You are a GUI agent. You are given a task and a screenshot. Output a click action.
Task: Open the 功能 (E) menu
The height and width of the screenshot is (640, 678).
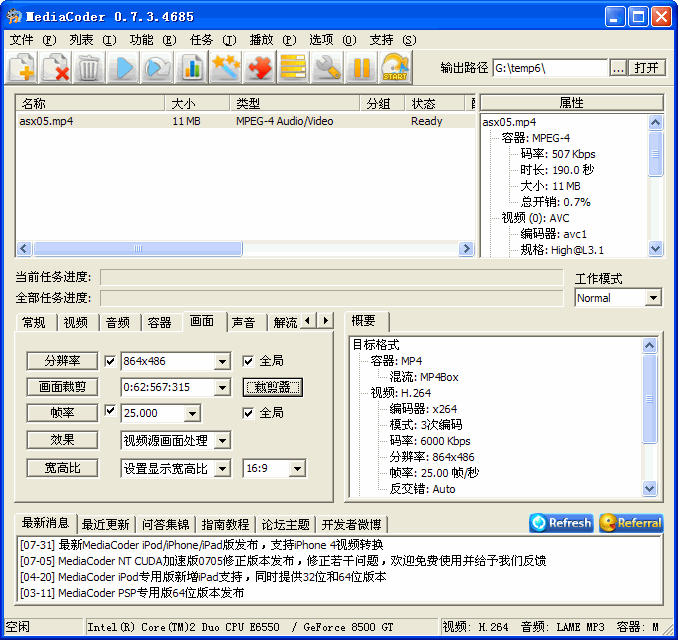(153, 40)
